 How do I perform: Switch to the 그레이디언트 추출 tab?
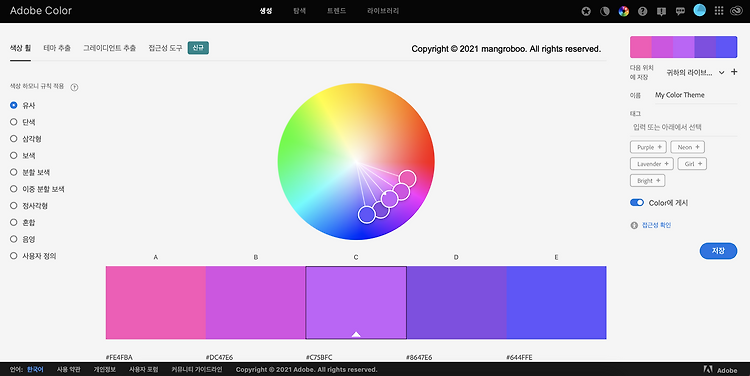[x=110, y=48]
